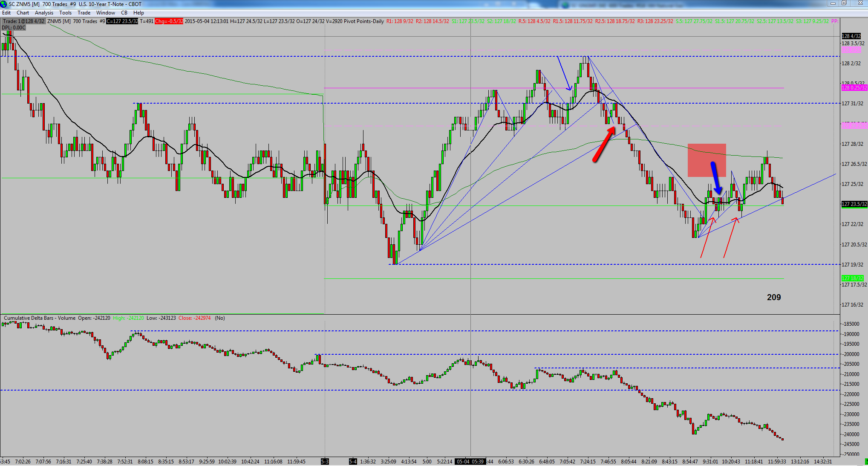Click the 'Pivot Points-Daily' study label
Image resolution: width=868 pixels, height=466 pixels.
(x=364, y=21)
